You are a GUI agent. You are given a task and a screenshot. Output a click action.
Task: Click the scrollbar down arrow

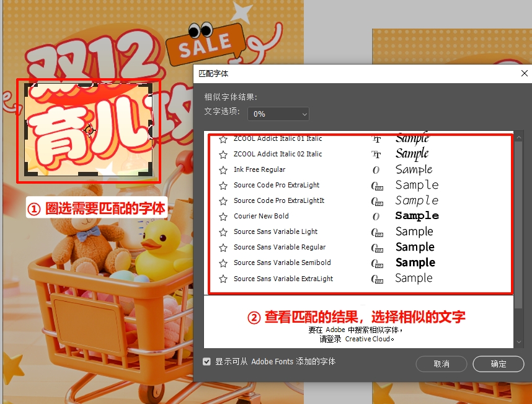[x=520, y=341]
